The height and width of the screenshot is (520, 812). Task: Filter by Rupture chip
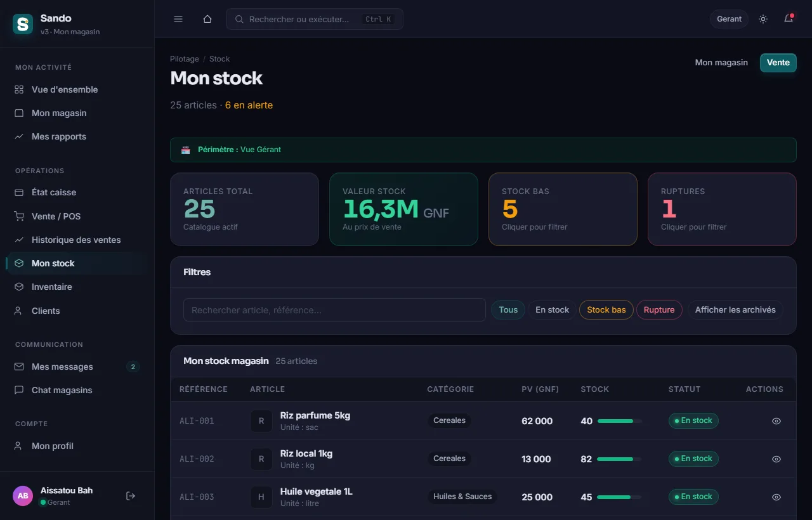[659, 310]
